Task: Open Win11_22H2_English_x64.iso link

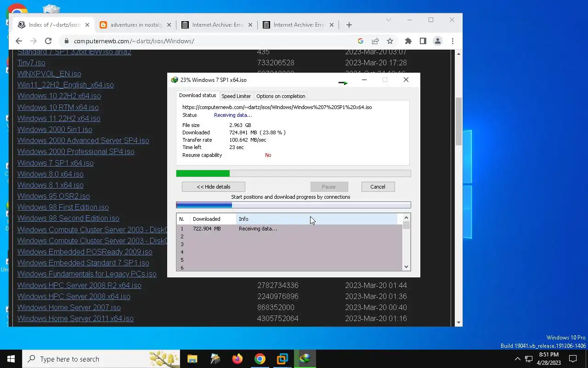Action: click(66, 85)
